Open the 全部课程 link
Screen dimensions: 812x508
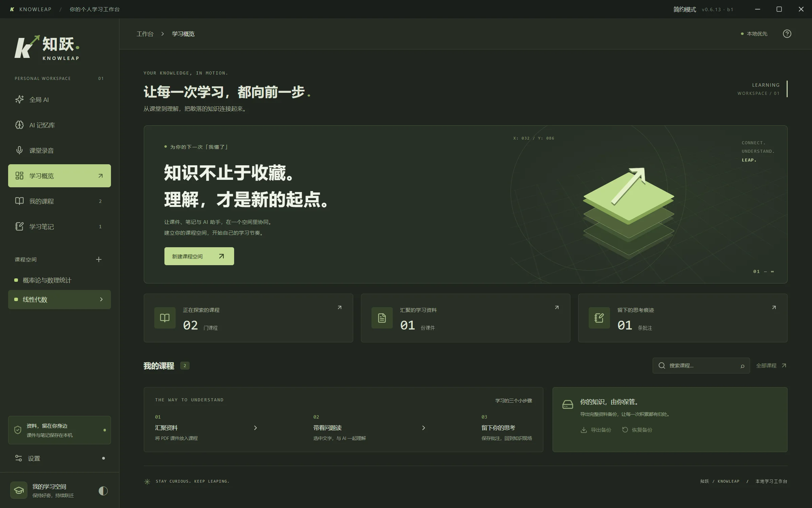pyautogui.click(x=771, y=366)
